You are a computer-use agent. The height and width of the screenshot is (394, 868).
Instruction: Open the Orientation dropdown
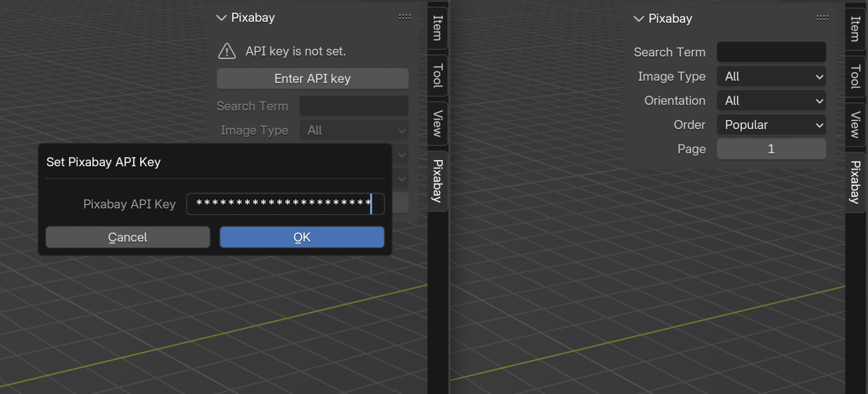coord(771,100)
